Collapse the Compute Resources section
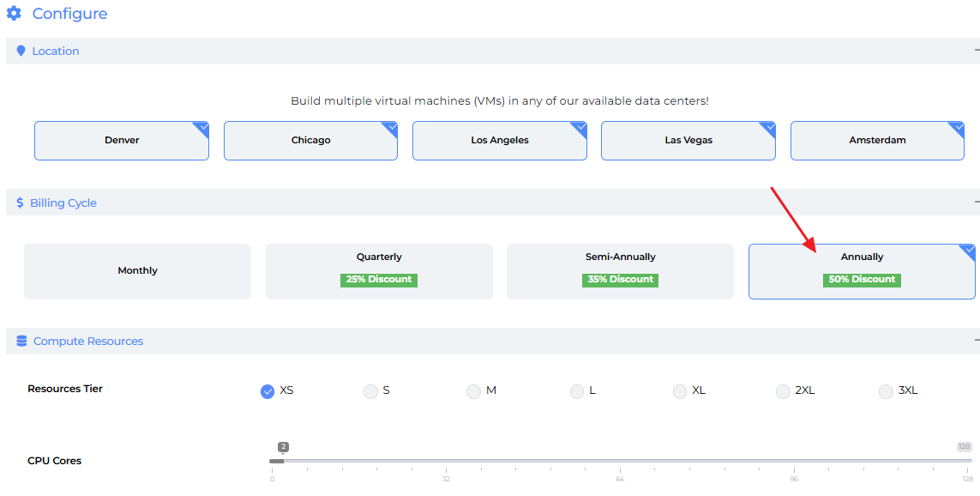980x496 pixels. [976, 341]
